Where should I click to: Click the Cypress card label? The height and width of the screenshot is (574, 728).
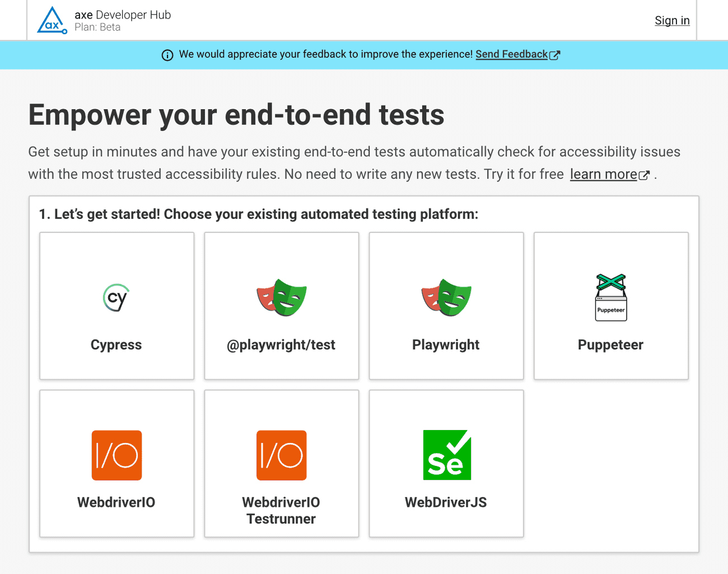116,345
